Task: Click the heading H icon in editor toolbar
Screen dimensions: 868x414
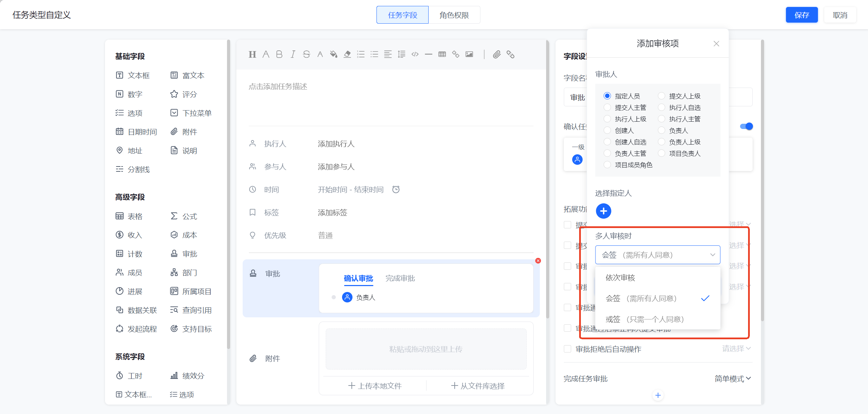Action: coord(252,55)
